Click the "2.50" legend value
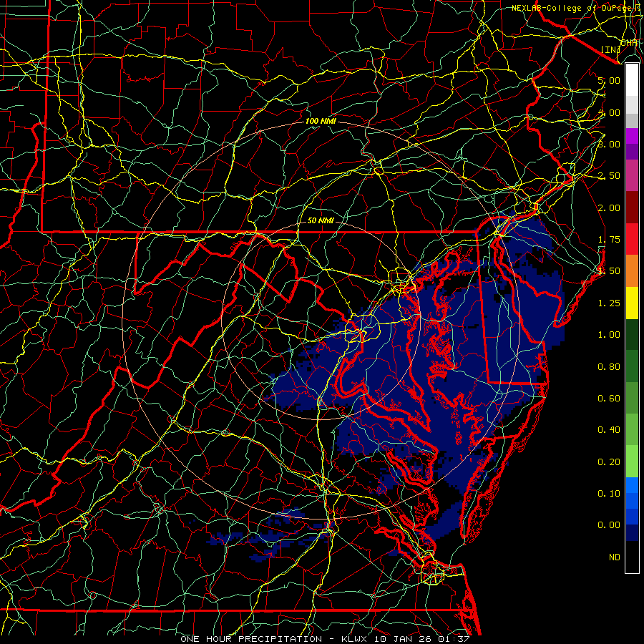This screenshot has width=644, height=644. click(609, 176)
